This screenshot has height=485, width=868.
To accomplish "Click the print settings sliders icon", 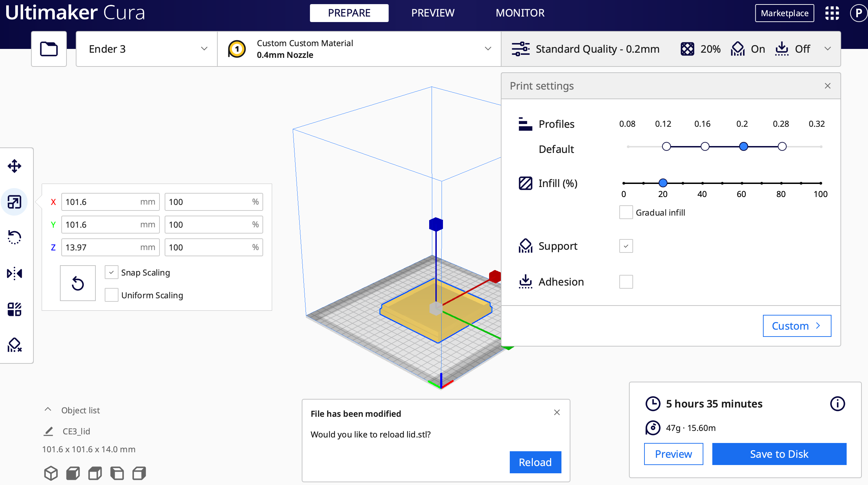I will pos(521,49).
